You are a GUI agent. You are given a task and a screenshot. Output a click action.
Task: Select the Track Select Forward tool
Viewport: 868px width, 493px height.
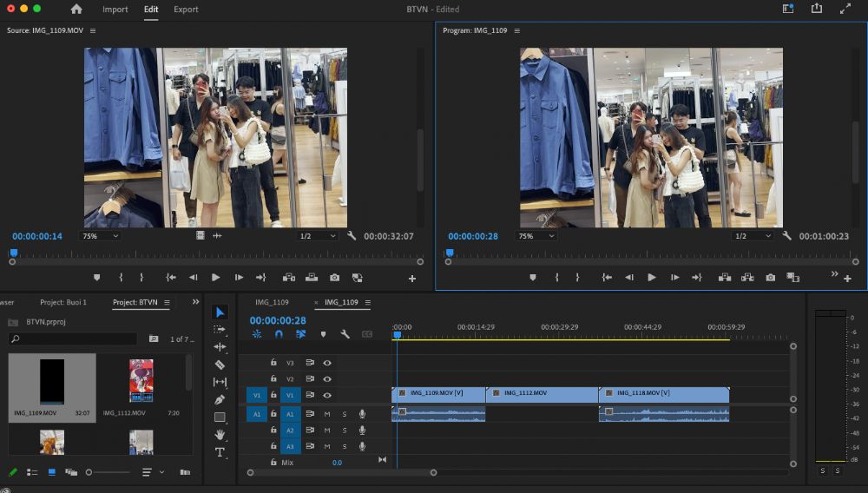pos(220,329)
